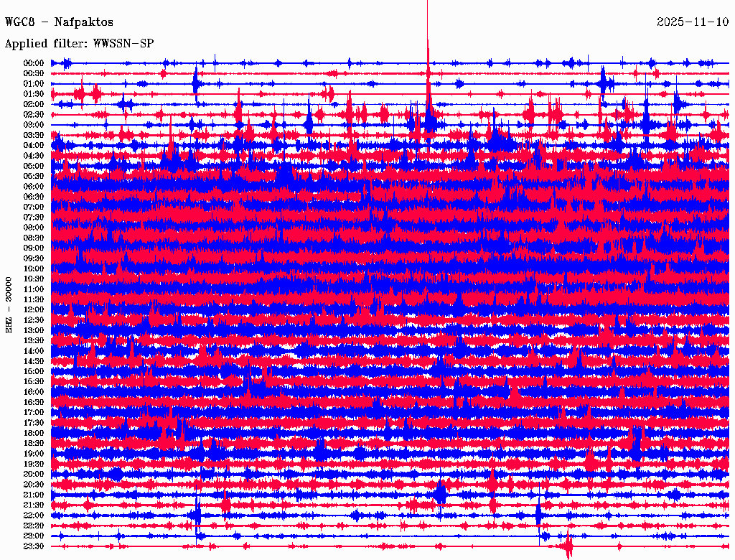This screenshot has height=560, width=735.
Task: Click the 02:30 time label
Action: (x=34, y=114)
